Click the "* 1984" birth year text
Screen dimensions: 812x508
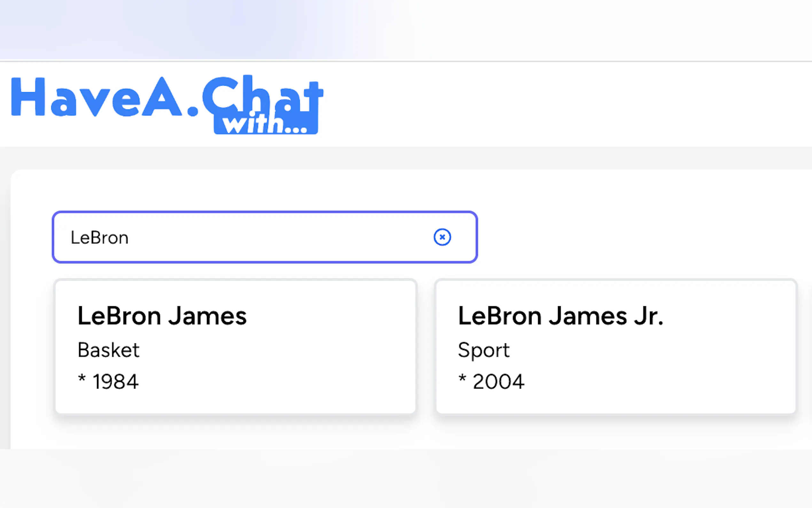108,382
